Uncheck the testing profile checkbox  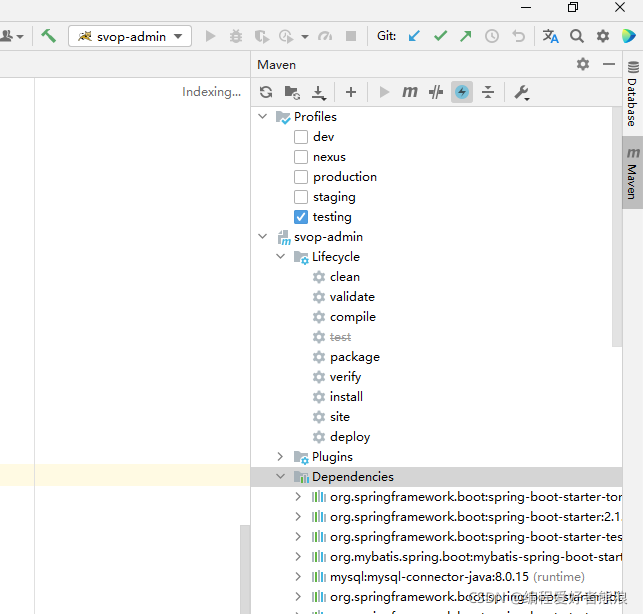301,217
